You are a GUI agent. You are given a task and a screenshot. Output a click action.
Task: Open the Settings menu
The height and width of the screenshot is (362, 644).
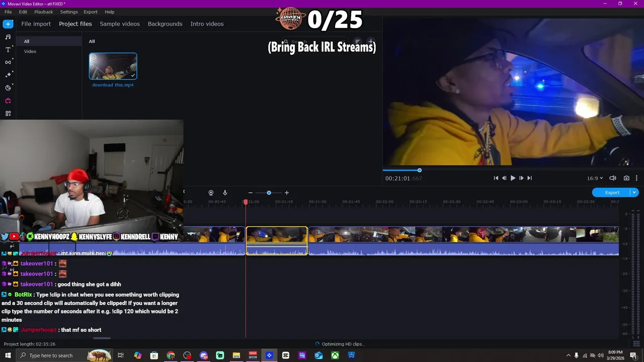click(69, 12)
